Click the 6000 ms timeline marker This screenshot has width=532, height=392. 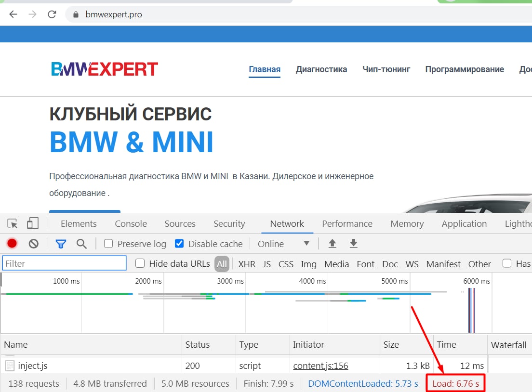477,281
